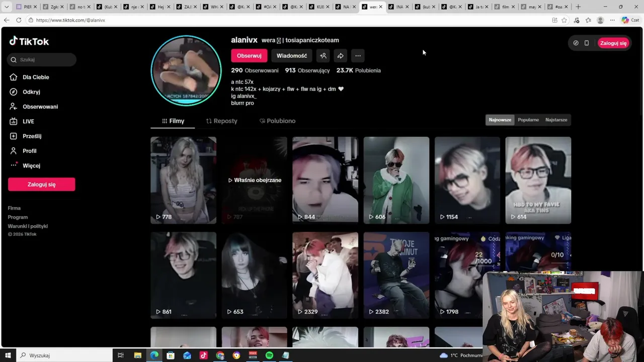Image resolution: width=644 pixels, height=362 pixels.
Task: Sort videos by Najnowsze
Action: point(500,120)
